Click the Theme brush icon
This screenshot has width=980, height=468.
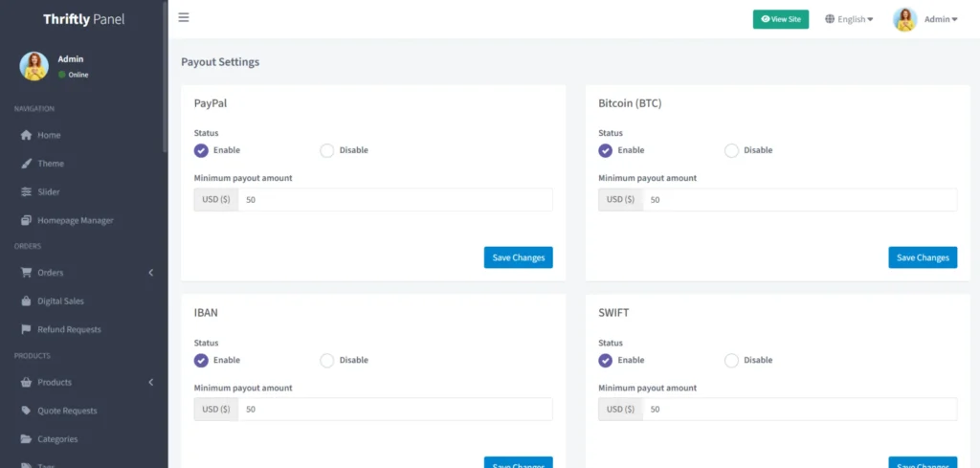(x=27, y=164)
